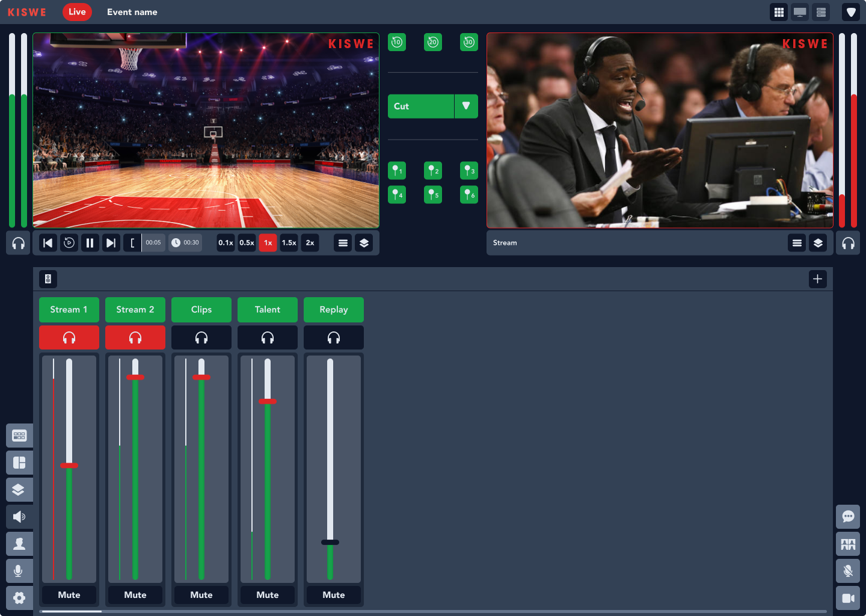
Task: Toggle Stream 1 headphone monitoring
Action: (69, 337)
